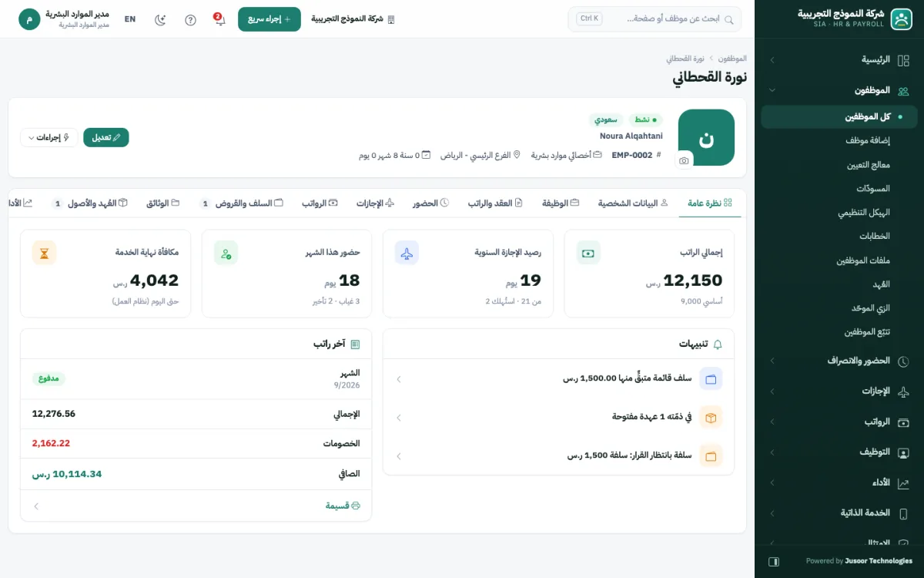Expand الحضور والانصراف sidebar section
Image resolution: width=924 pixels, height=578 pixels.
839,361
